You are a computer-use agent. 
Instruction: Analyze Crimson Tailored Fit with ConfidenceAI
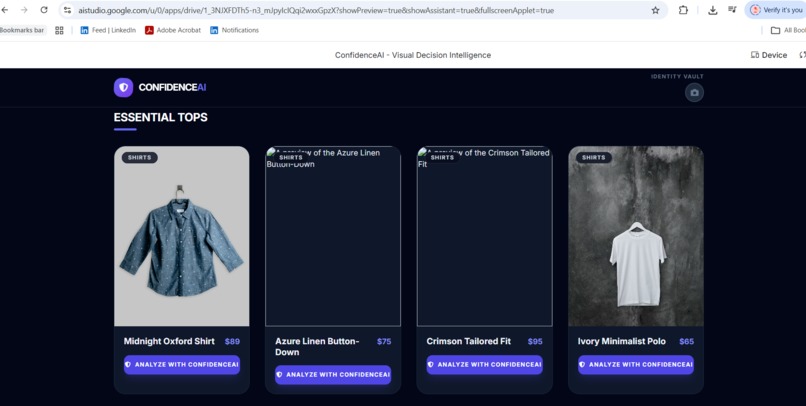[x=484, y=364]
